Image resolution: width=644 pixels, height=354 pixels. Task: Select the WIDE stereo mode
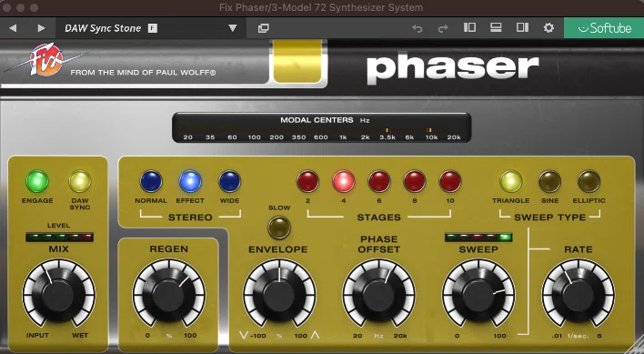click(229, 181)
